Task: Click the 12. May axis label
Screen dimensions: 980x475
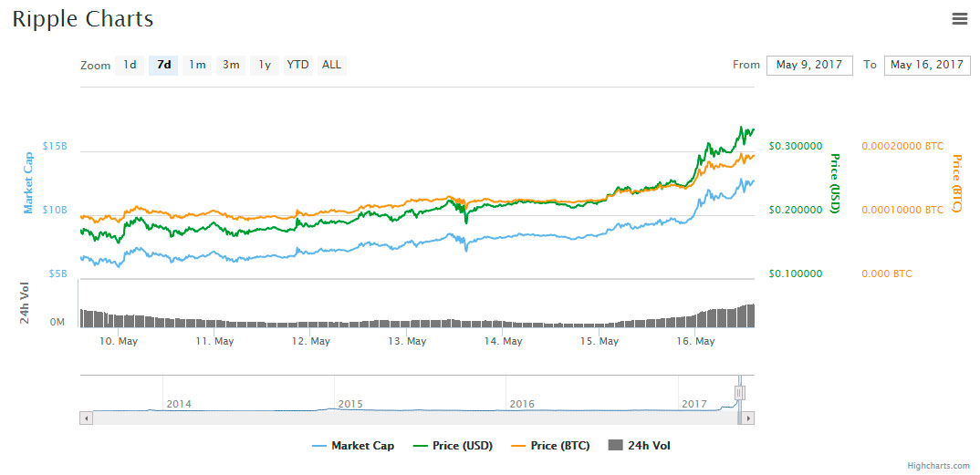Action: coord(310,341)
